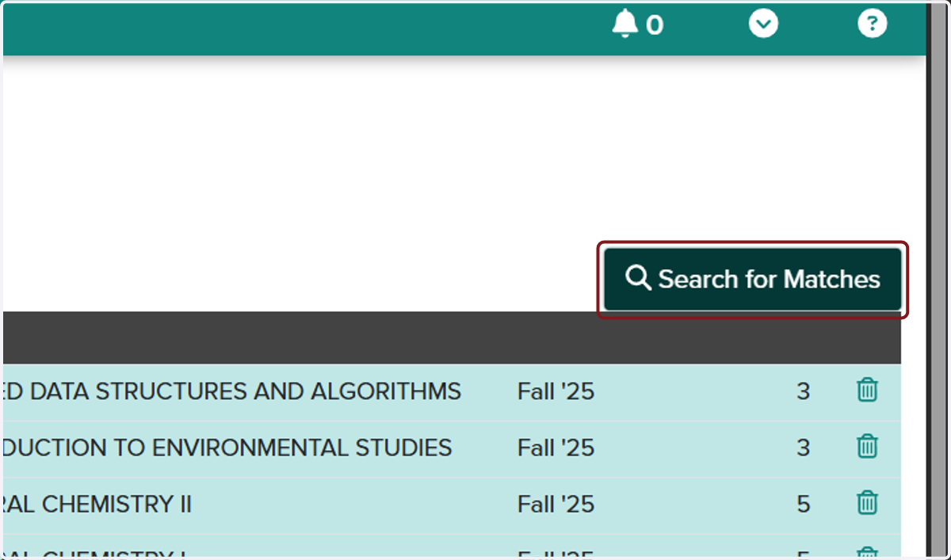
Task: Select the ENVIRONMENTAL STUDIES course title
Action: (227, 448)
